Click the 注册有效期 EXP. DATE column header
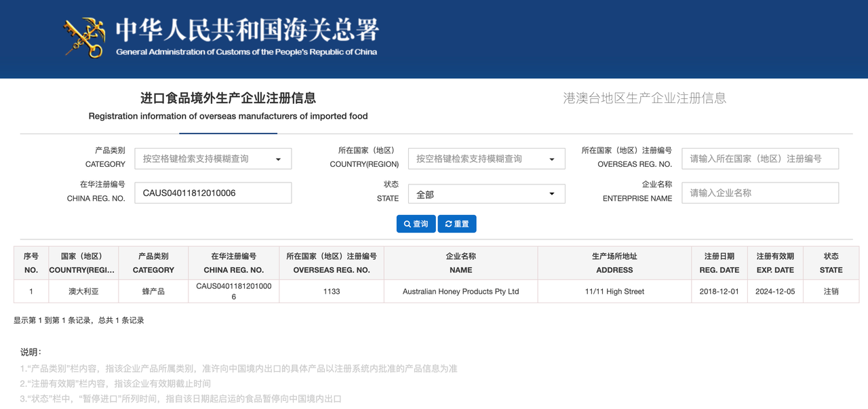The height and width of the screenshot is (409, 868). (775, 263)
